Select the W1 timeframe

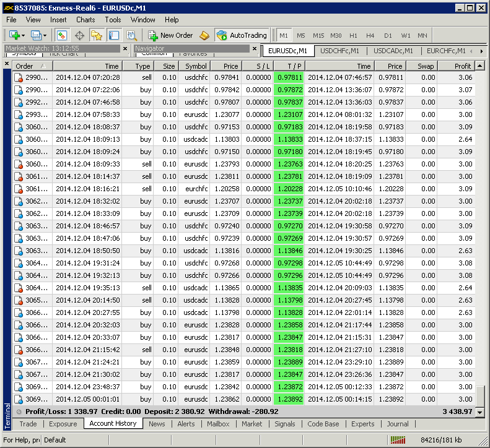click(x=406, y=35)
